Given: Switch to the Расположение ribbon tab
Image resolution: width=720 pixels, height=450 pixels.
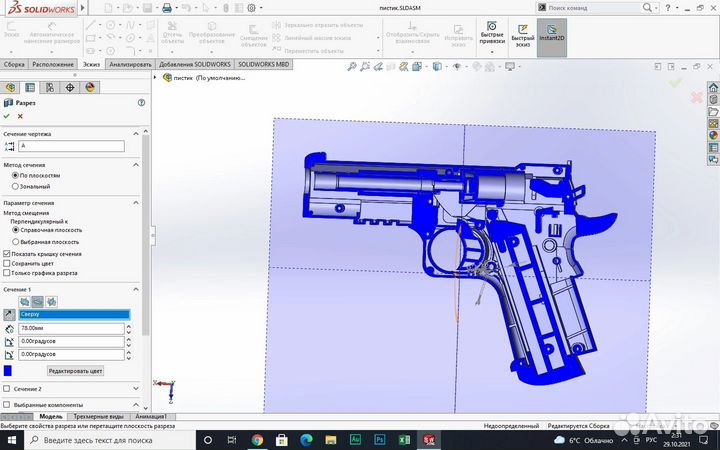Looking at the screenshot, I should tap(53, 64).
